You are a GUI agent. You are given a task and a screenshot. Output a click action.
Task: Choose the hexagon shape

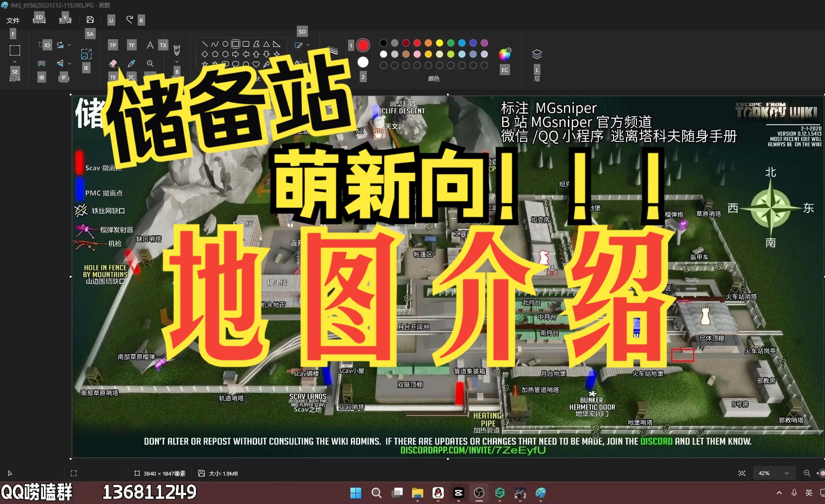click(x=225, y=54)
